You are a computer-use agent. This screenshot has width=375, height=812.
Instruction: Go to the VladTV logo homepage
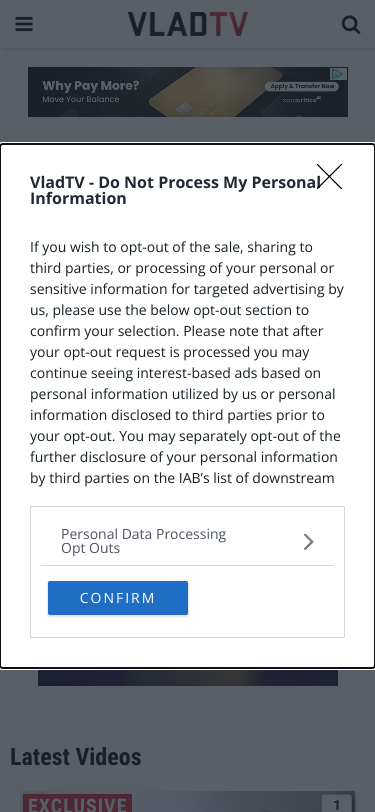pyautogui.click(x=188, y=24)
